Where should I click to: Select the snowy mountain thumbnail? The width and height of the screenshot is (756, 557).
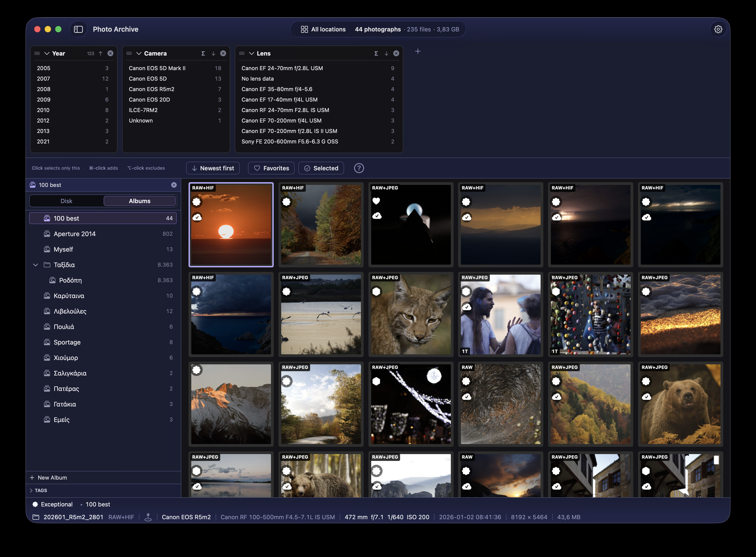pyautogui.click(x=231, y=404)
